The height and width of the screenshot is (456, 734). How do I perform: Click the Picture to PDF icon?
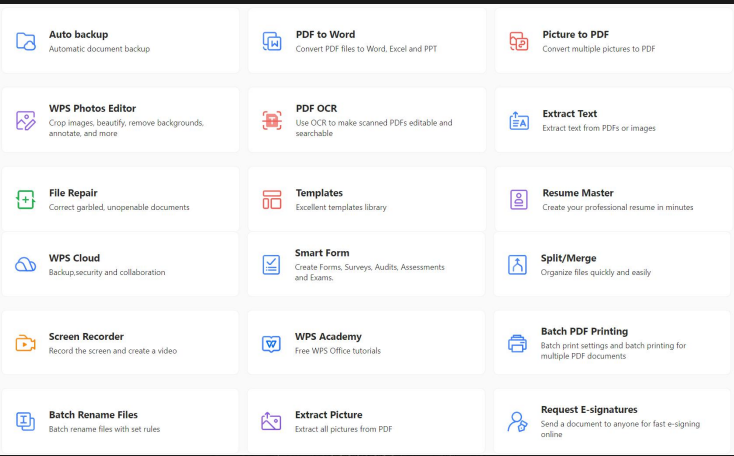tap(519, 41)
